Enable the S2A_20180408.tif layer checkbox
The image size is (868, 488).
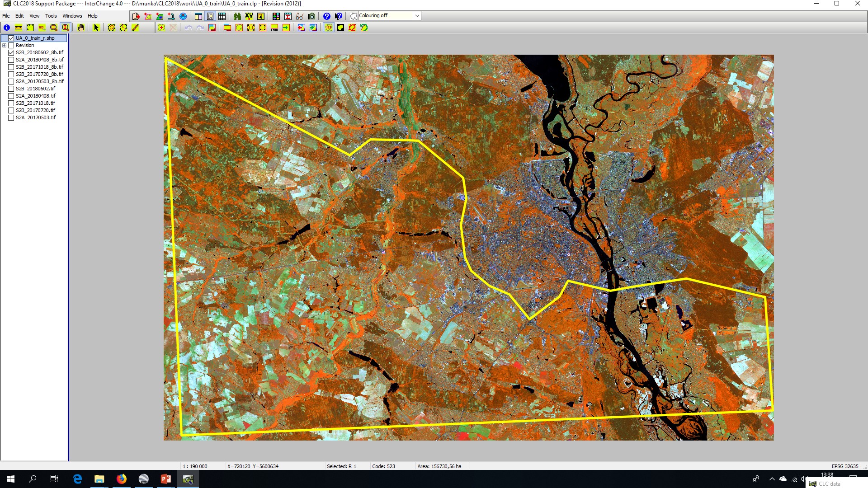click(11, 96)
